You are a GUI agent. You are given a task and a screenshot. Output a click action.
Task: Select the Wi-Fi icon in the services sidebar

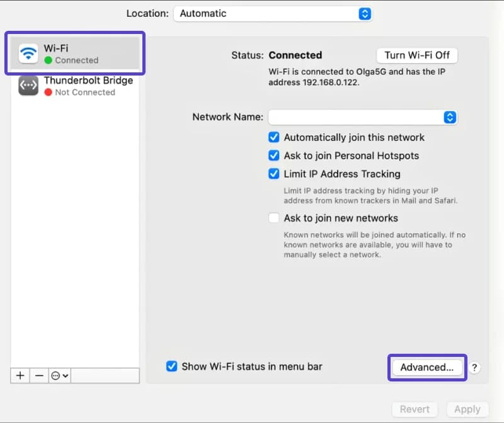coord(27,52)
